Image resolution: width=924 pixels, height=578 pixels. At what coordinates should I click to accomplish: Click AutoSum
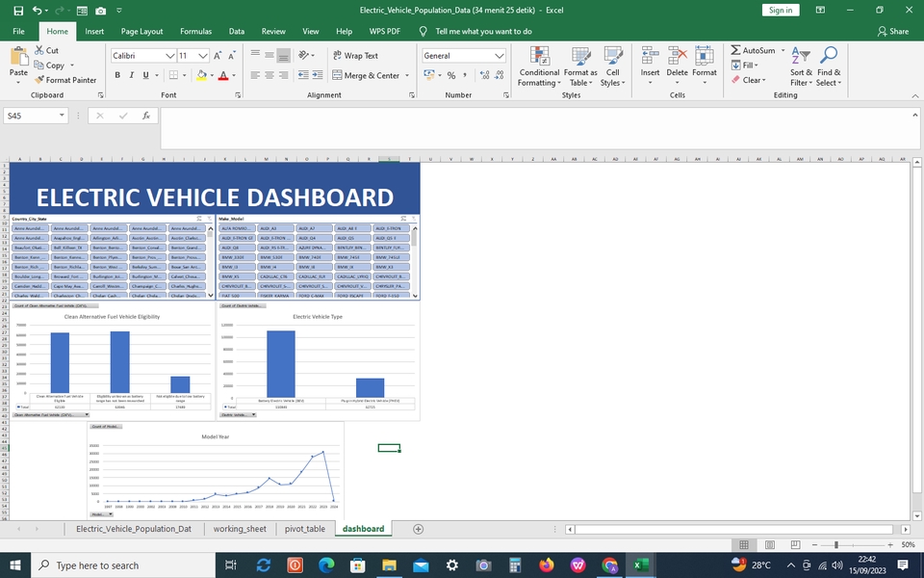coord(753,50)
